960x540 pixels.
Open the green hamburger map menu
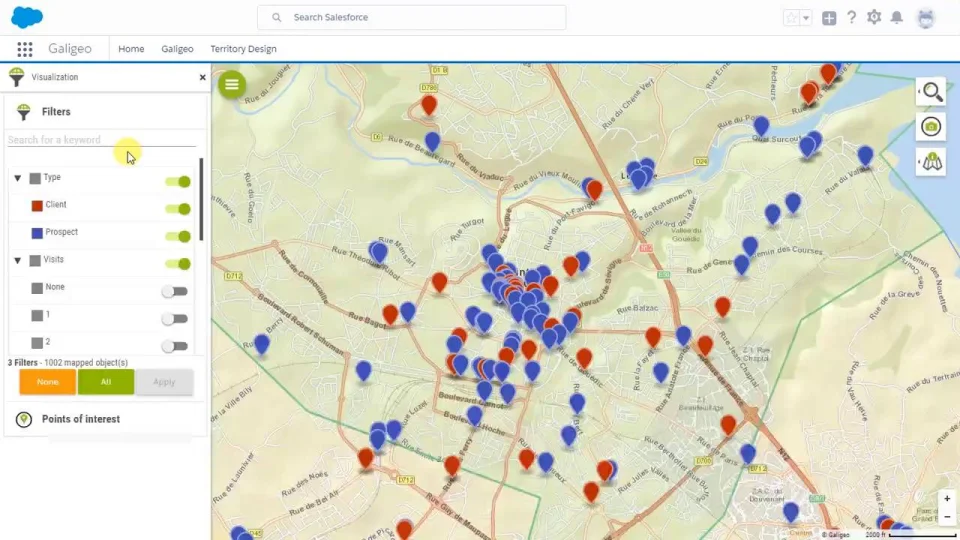(232, 84)
